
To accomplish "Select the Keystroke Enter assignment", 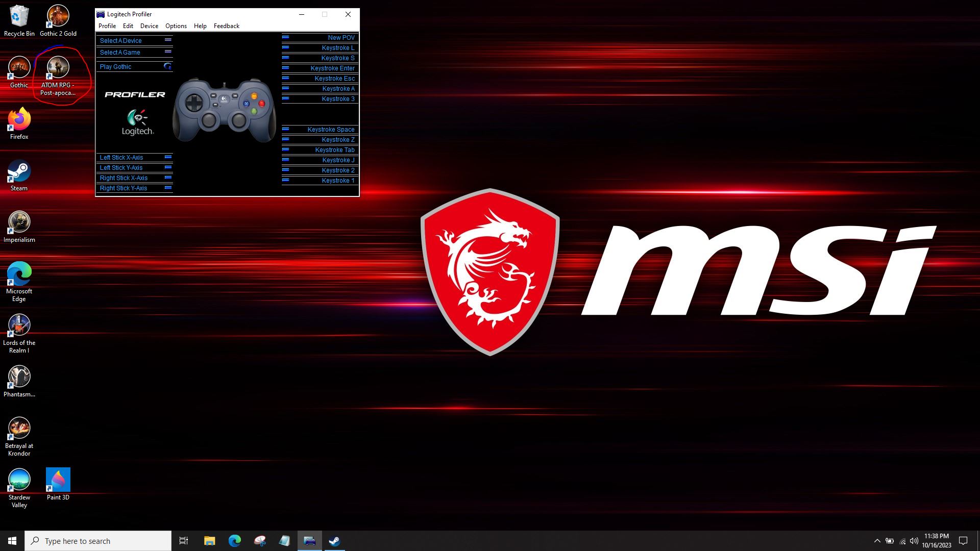I will 320,68.
